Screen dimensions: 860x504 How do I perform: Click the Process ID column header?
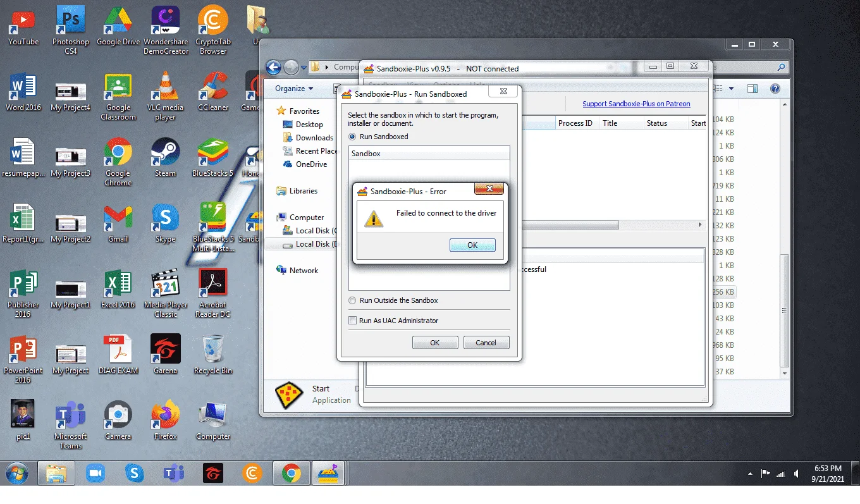[575, 123]
